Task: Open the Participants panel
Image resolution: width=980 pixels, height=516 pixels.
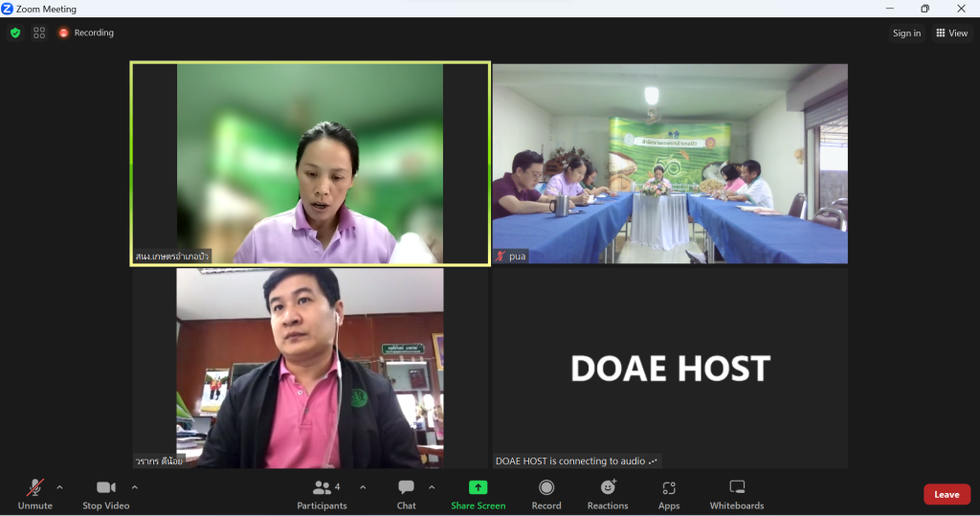Action: click(x=322, y=494)
